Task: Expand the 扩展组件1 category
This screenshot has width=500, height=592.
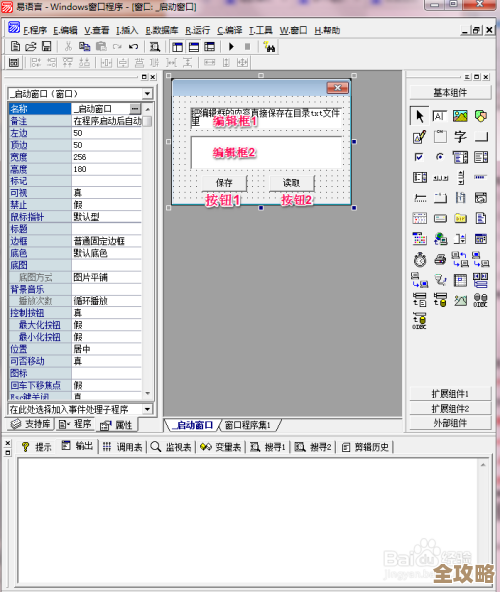Action: click(x=450, y=394)
